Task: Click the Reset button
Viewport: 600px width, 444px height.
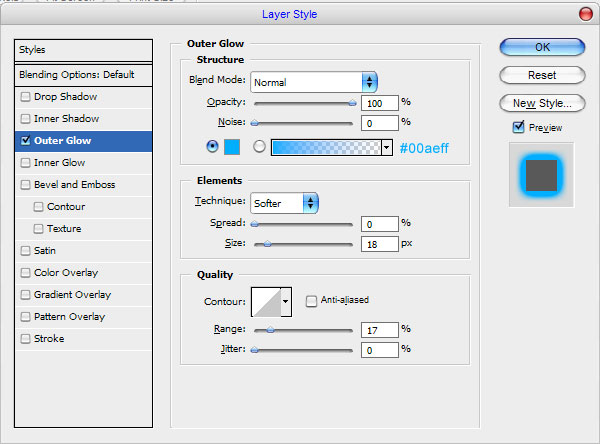Action: [542, 75]
